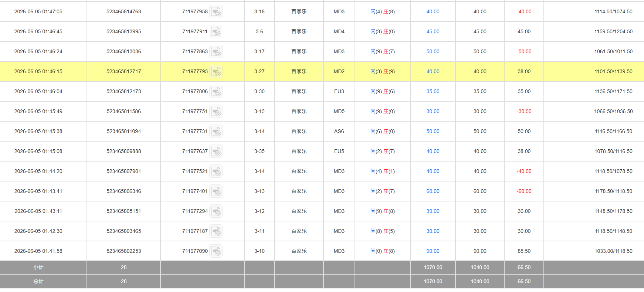The width and height of the screenshot is (644, 292).
Task: Open bet amount 60.00 link at 01:43:41
Action: tap(433, 191)
